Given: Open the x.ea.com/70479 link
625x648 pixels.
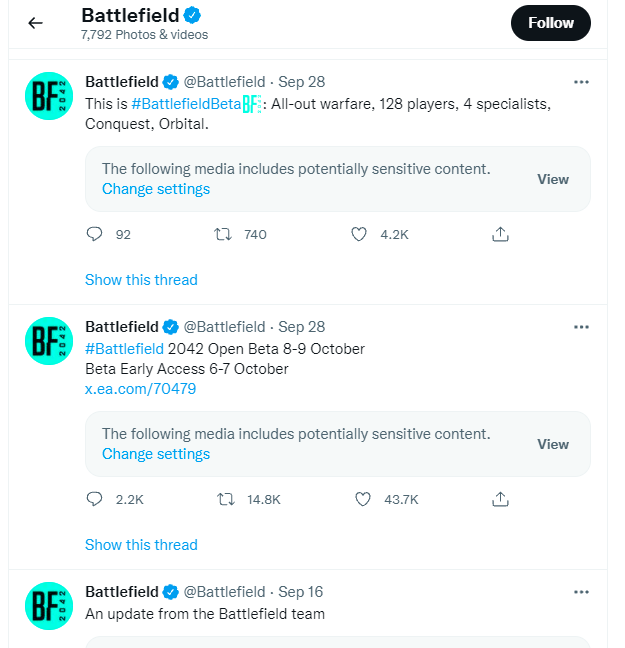Looking at the screenshot, I should [140, 389].
